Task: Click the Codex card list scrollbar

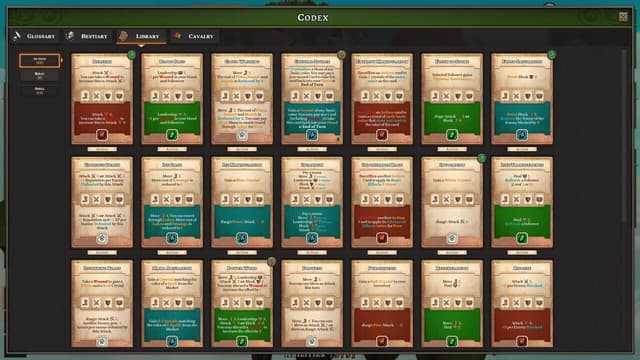Action: (623, 137)
